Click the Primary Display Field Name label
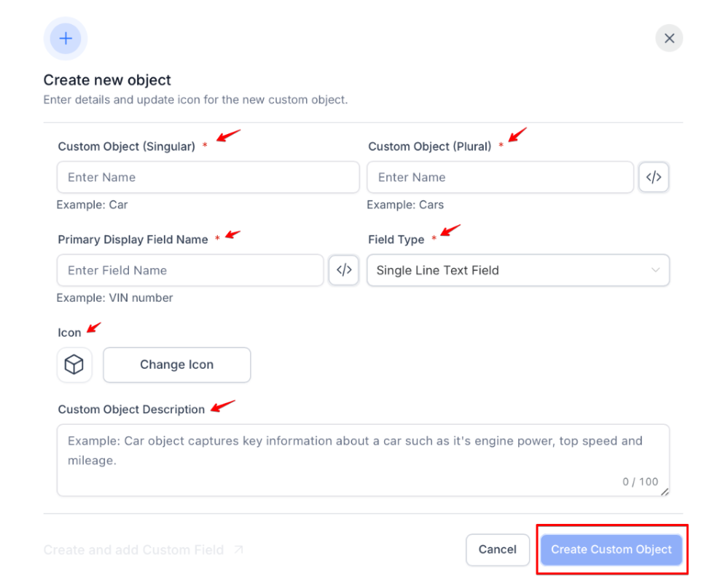 (133, 240)
